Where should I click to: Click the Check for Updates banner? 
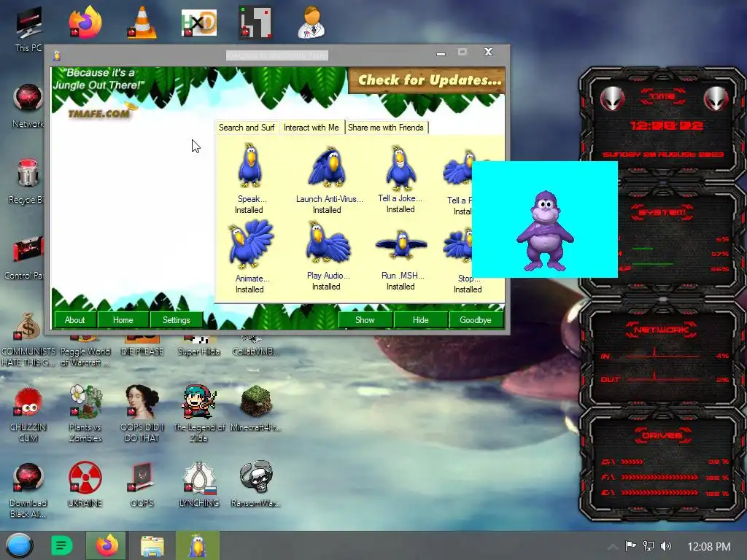tap(427, 80)
